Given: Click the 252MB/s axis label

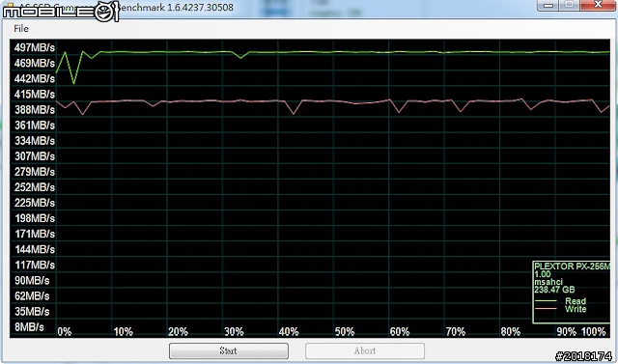Looking at the screenshot, I should (x=35, y=187).
